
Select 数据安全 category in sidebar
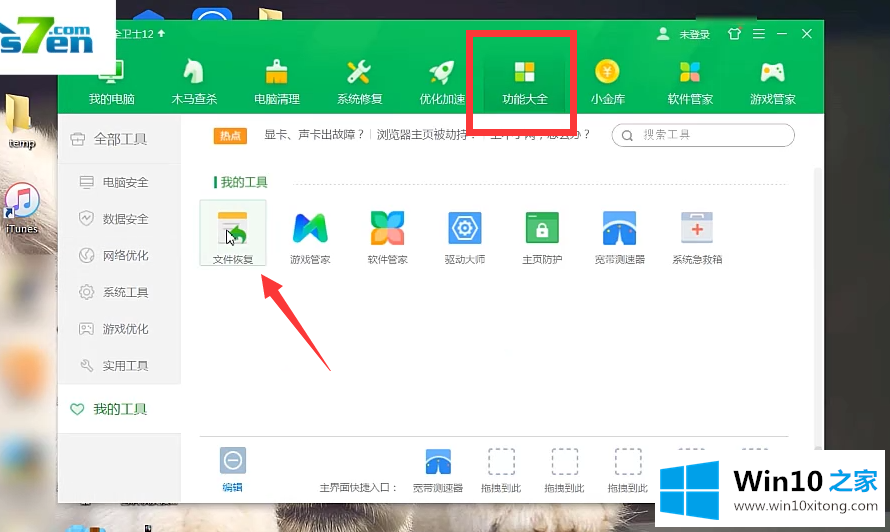(119, 219)
